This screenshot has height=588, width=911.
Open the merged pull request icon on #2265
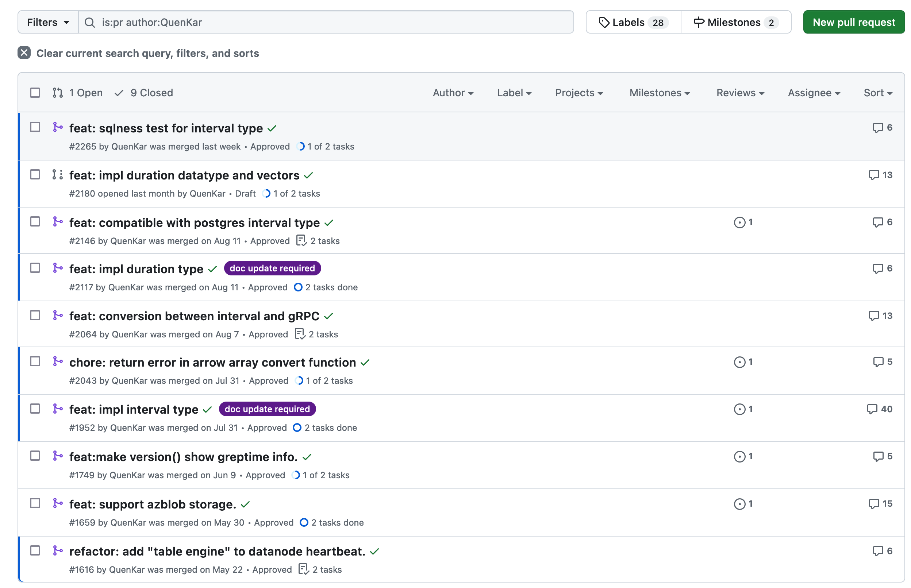(58, 127)
